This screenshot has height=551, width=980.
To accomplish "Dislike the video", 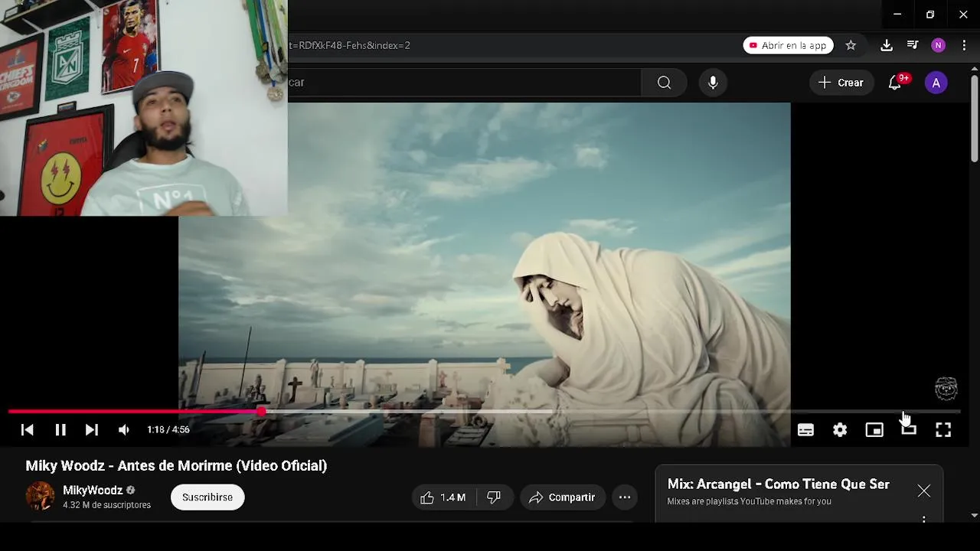I will pyautogui.click(x=494, y=497).
